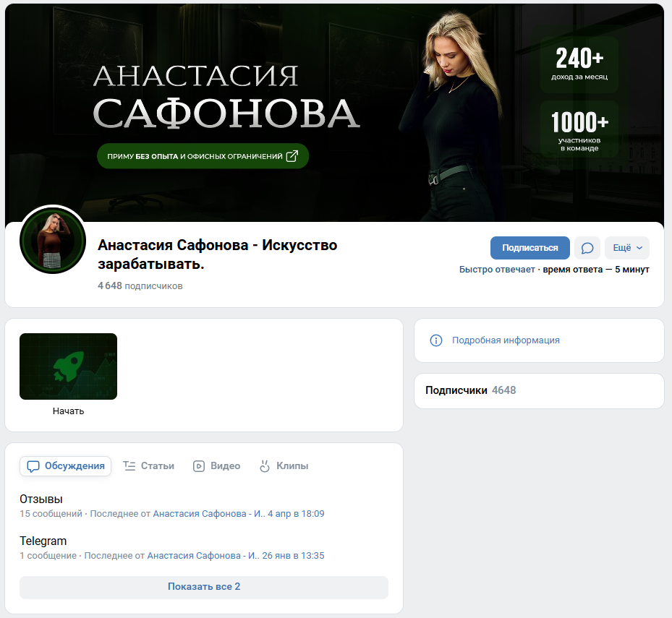Click the external link icon in the cover banner
The width and height of the screenshot is (672, 618).
point(292,155)
